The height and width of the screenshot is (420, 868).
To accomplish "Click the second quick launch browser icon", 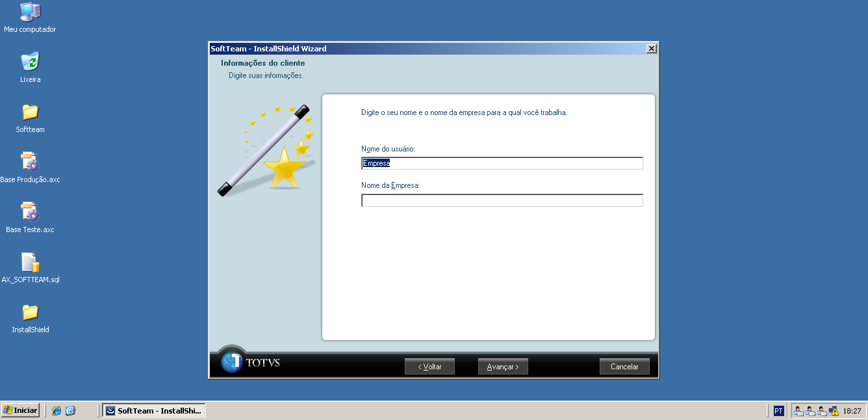I will (71, 410).
